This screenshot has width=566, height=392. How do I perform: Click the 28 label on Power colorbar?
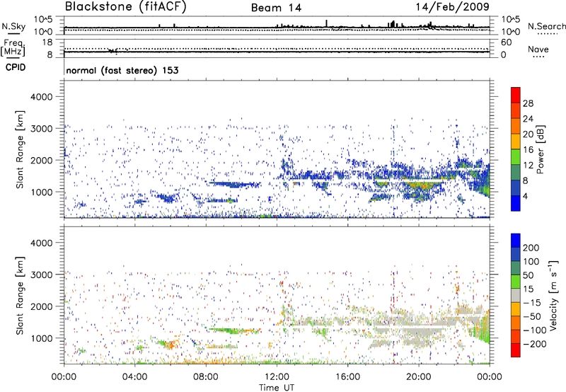528,103
